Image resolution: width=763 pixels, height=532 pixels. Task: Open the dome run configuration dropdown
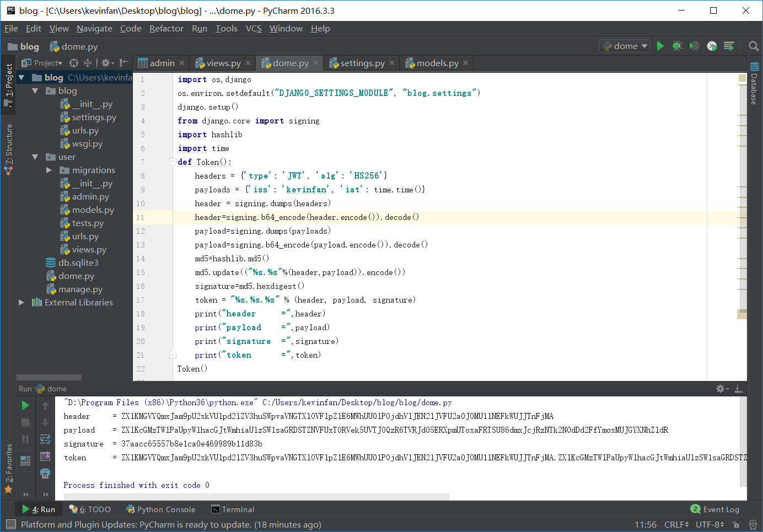(x=625, y=46)
